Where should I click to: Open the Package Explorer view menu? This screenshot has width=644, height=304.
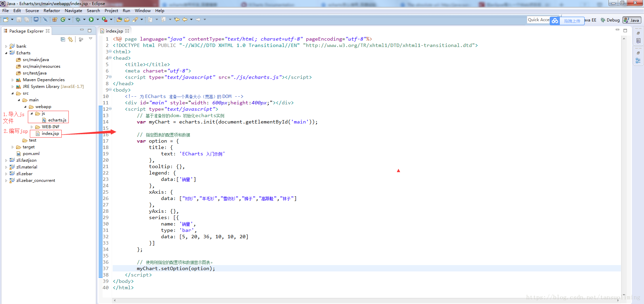tap(91, 39)
